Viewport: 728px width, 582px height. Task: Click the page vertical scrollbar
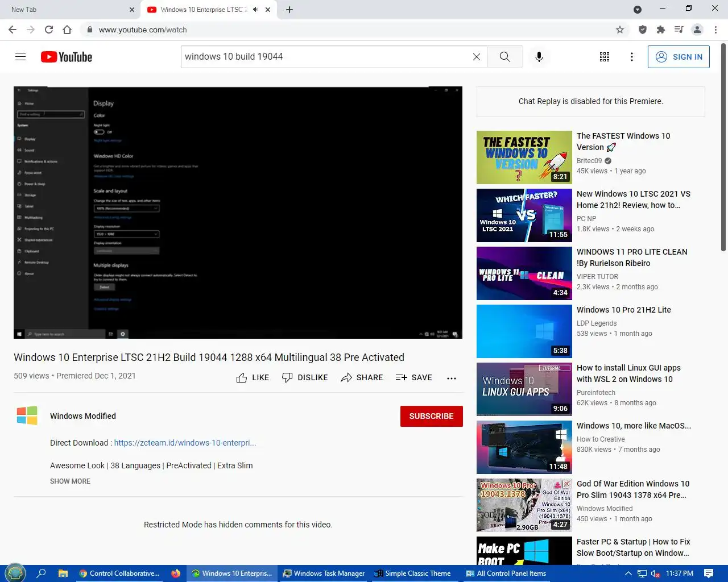pyautogui.click(x=723, y=148)
